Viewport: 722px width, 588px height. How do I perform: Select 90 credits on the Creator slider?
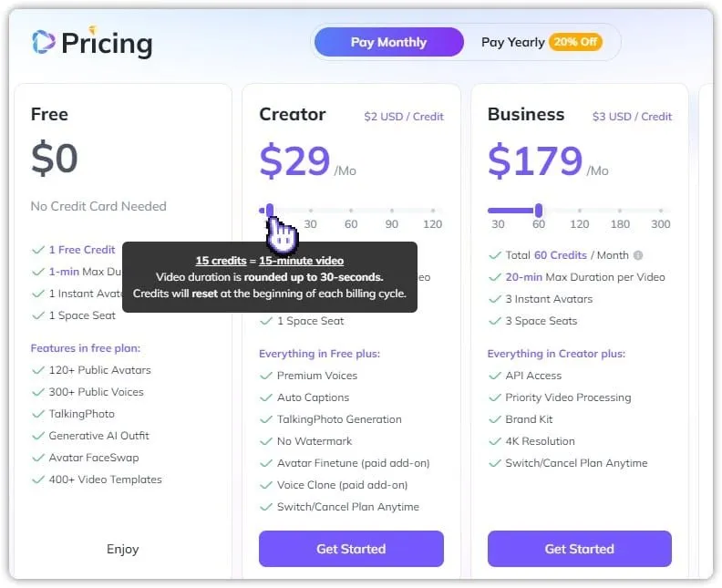click(x=392, y=211)
